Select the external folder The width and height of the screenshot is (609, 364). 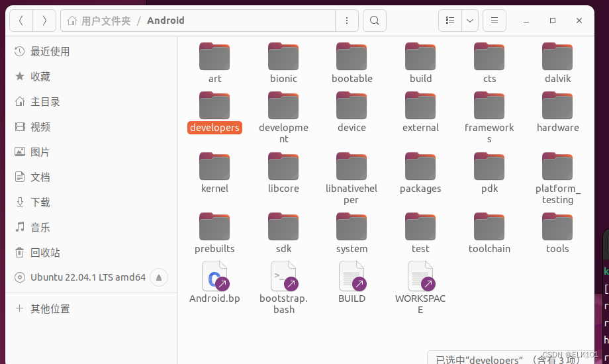click(x=420, y=113)
